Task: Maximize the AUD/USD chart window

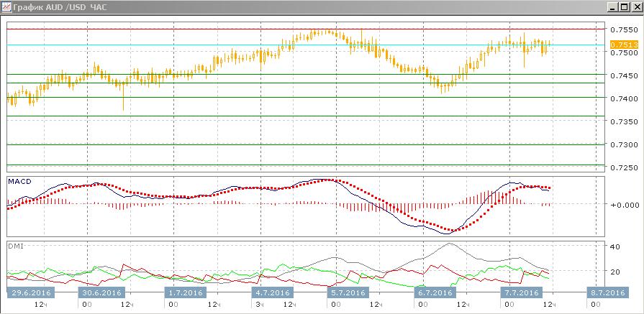Action: pyautogui.click(x=622, y=7)
